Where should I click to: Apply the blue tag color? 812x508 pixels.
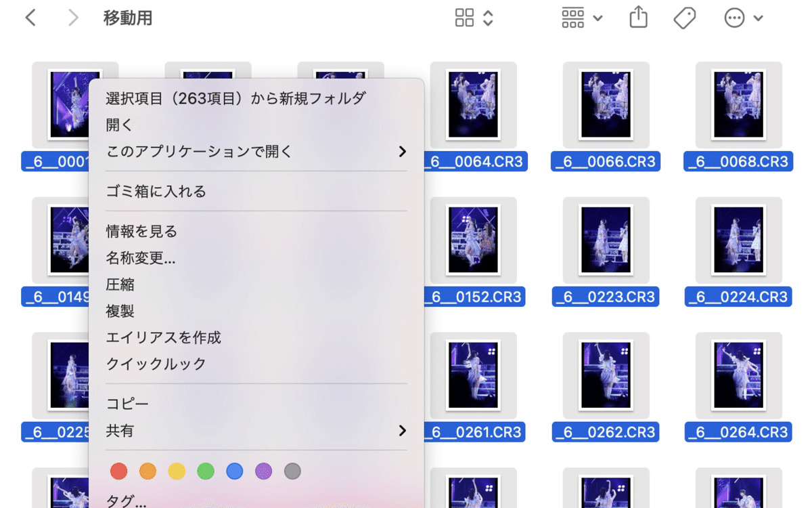coord(235,471)
